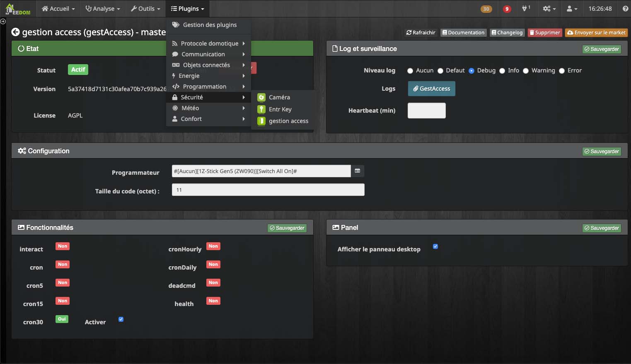
Task: Click the Entr Key plugin icon
Action: click(x=261, y=109)
